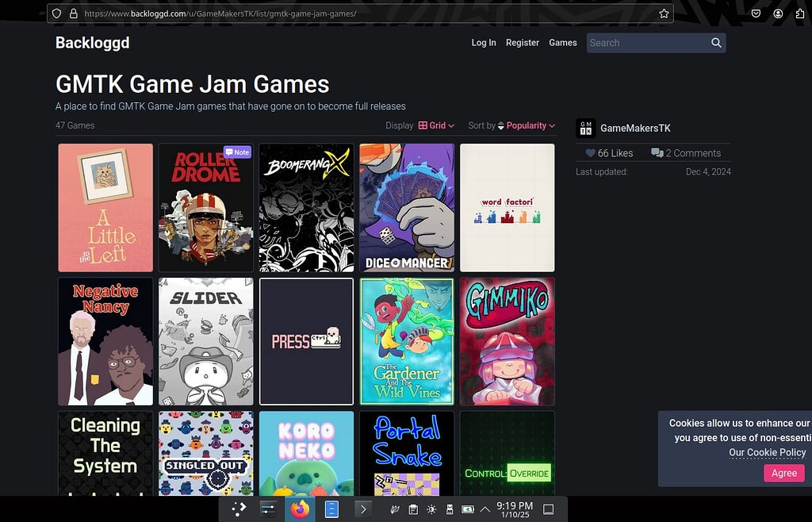Viewport: 812px width, 522px height.
Task: Select Games in the navigation bar
Action: click(x=563, y=42)
